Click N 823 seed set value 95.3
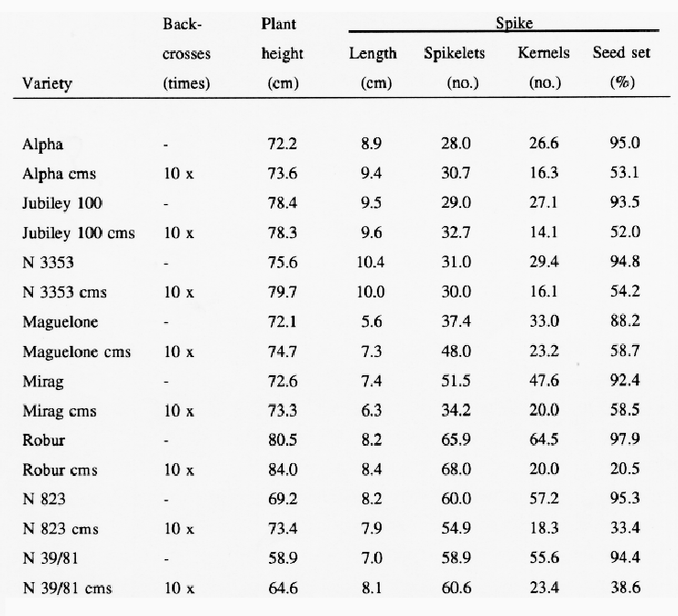This screenshot has width=678, height=616. coord(625,498)
